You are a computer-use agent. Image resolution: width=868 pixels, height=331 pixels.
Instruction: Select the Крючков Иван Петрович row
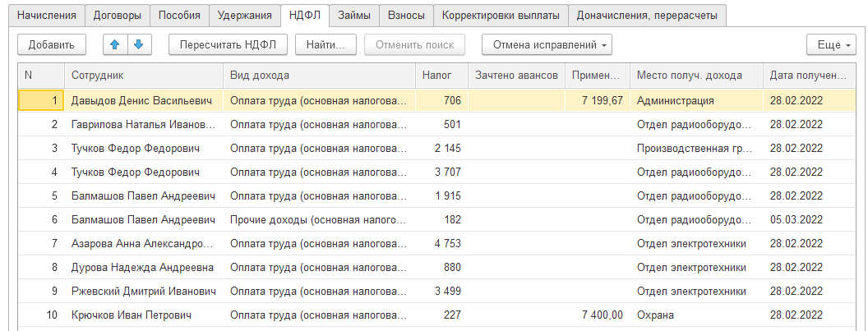[144, 315]
